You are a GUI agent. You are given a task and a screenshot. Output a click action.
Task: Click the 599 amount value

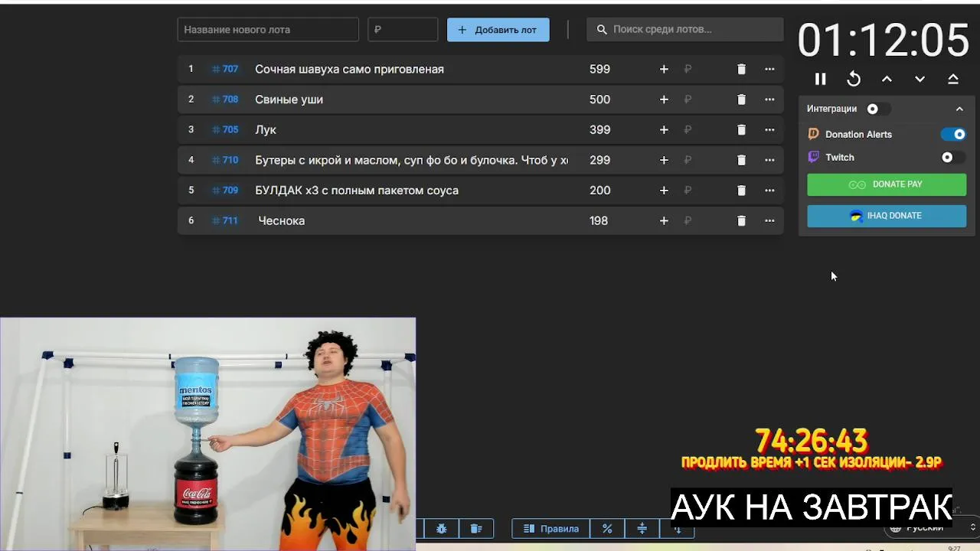coord(599,69)
